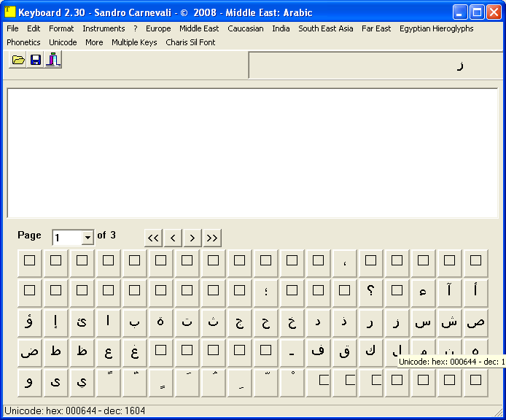Click the character preview field showing ز
The width and height of the screenshot is (506, 420).
tap(375, 66)
